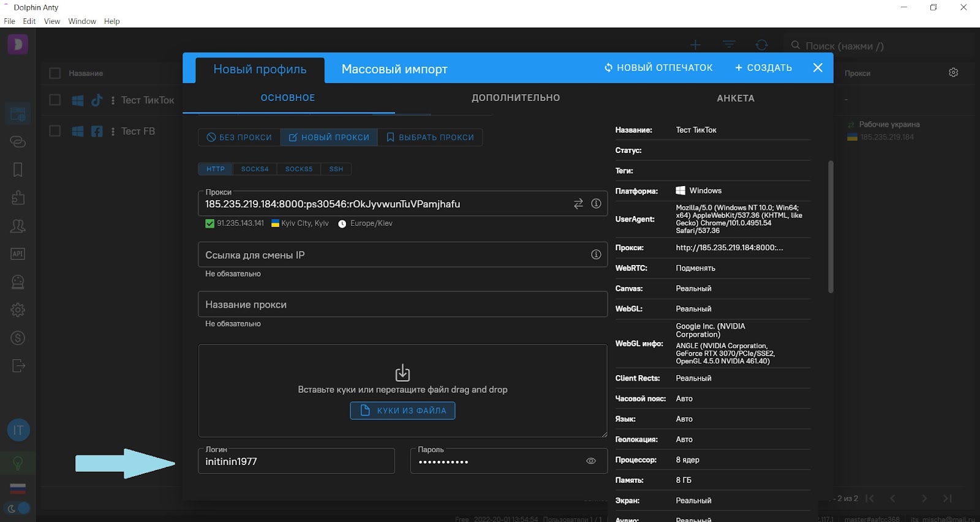980x522 pixels.
Task: Open the Help menu
Action: [112, 21]
